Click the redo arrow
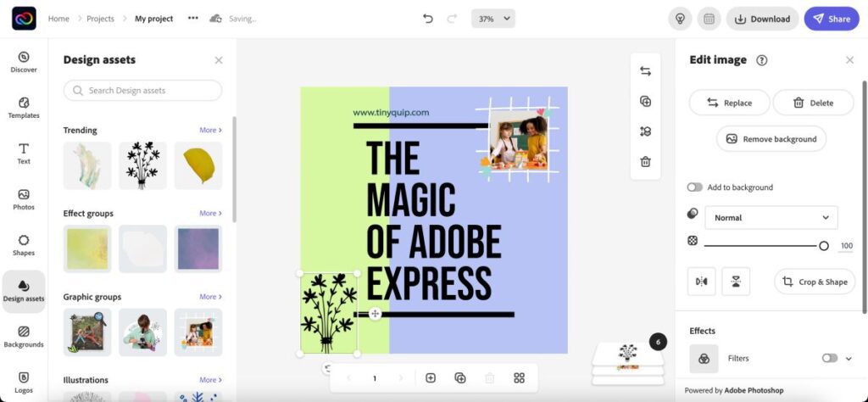868x402 pixels. coord(453,19)
